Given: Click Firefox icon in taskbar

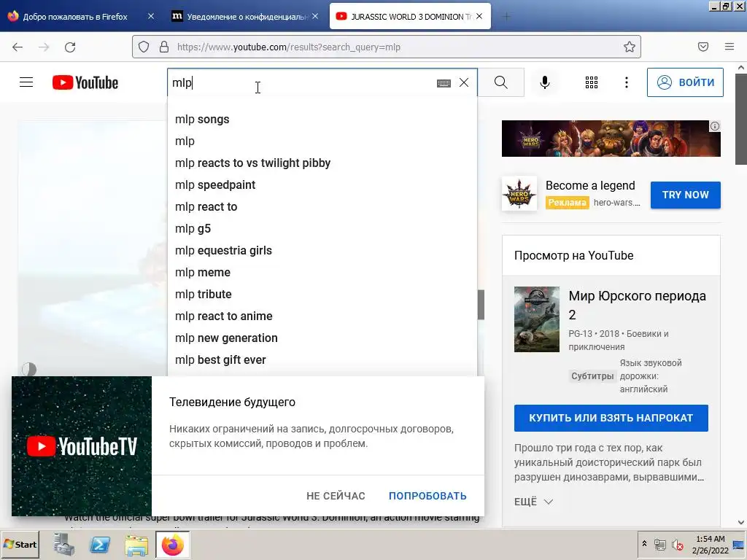Looking at the screenshot, I should pos(172,544).
